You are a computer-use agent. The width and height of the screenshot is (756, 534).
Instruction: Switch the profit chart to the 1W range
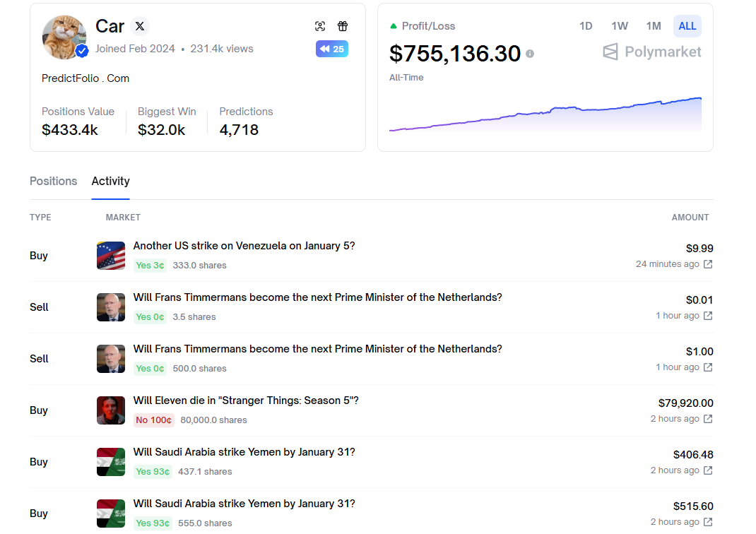[620, 26]
